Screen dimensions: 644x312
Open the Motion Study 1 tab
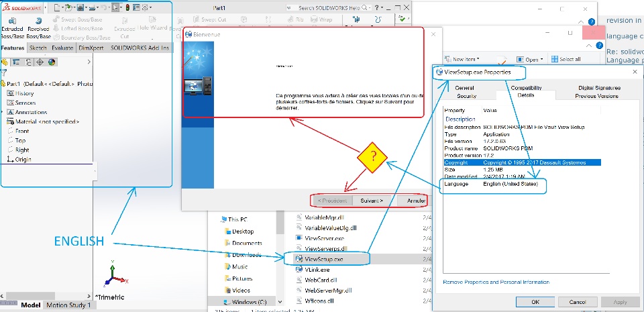point(68,305)
